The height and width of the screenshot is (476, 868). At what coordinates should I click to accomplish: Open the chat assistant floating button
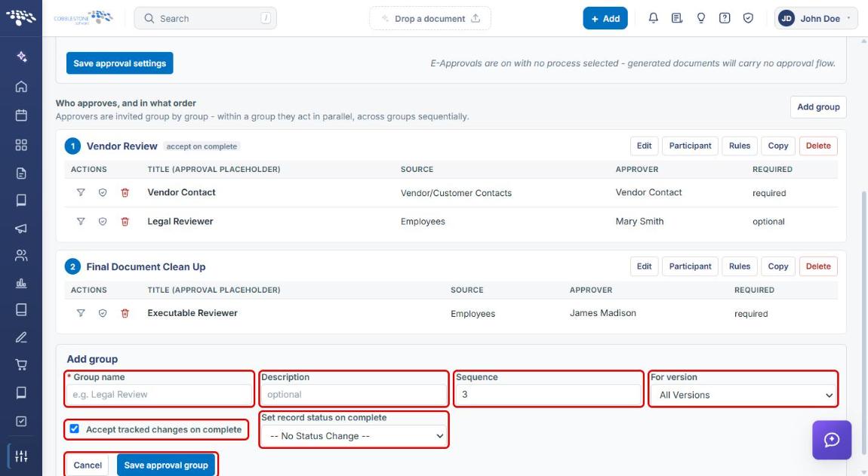(832, 440)
